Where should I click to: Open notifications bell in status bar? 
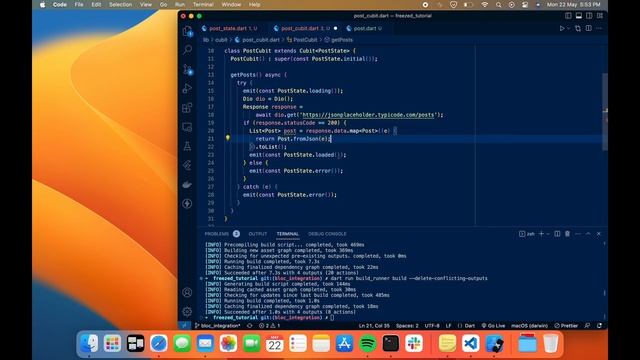(600, 326)
